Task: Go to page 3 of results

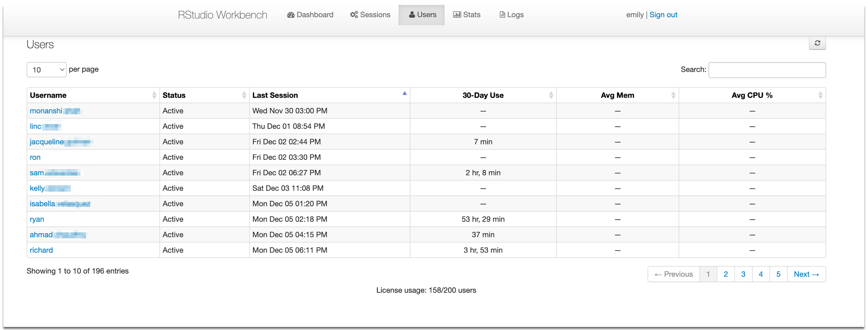Action: [x=743, y=274]
